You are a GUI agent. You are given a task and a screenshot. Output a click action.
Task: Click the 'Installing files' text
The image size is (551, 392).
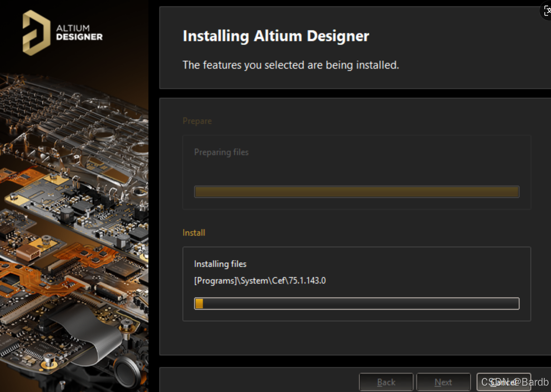220,264
